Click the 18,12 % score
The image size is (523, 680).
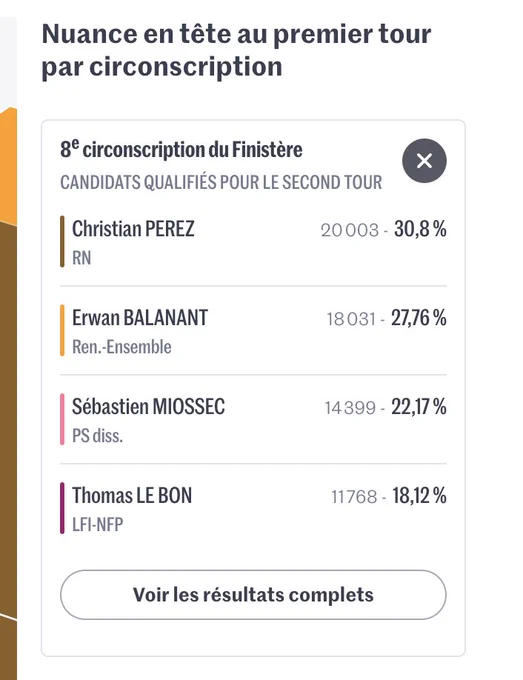[x=419, y=496]
